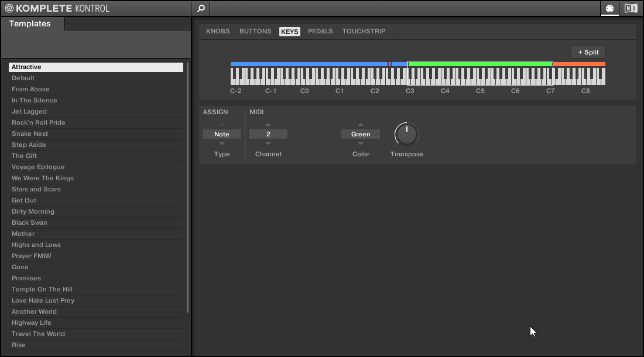Select The Gift template
This screenshot has width=644, height=357.
pos(95,156)
